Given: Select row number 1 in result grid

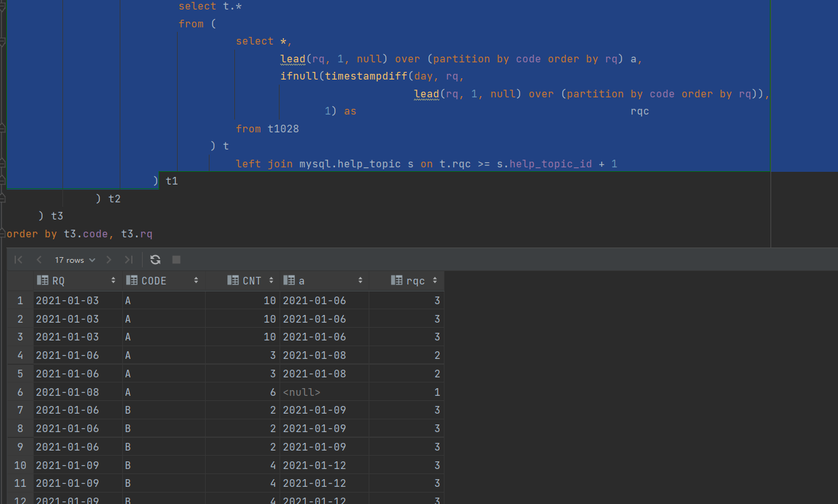Looking at the screenshot, I should click(x=20, y=300).
